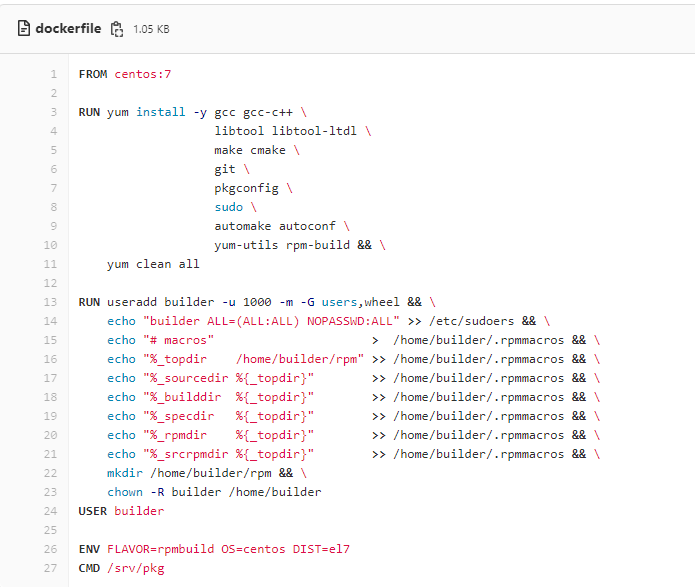The height and width of the screenshot is (587, 695).
Task: Click pkgconfig on line 7
Action: pos(246,188)
